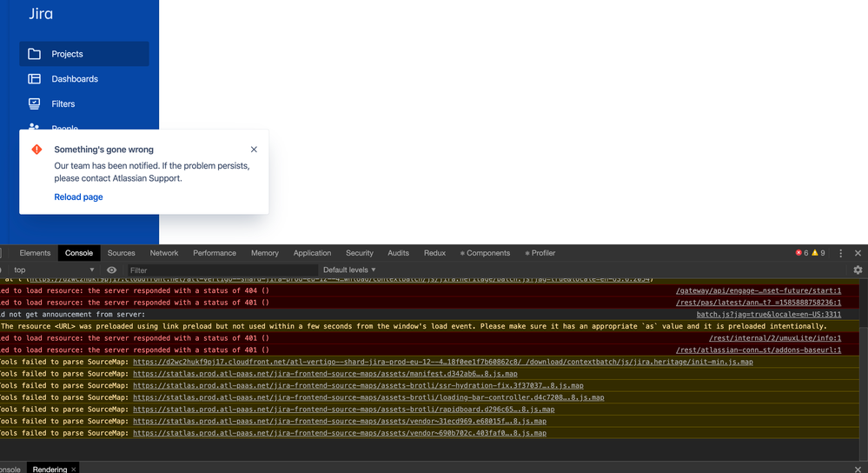Open the rapidboard.d296c65 js.map URL
The width and height of the screenshot is (868, 473).
[x=344, y=410]
